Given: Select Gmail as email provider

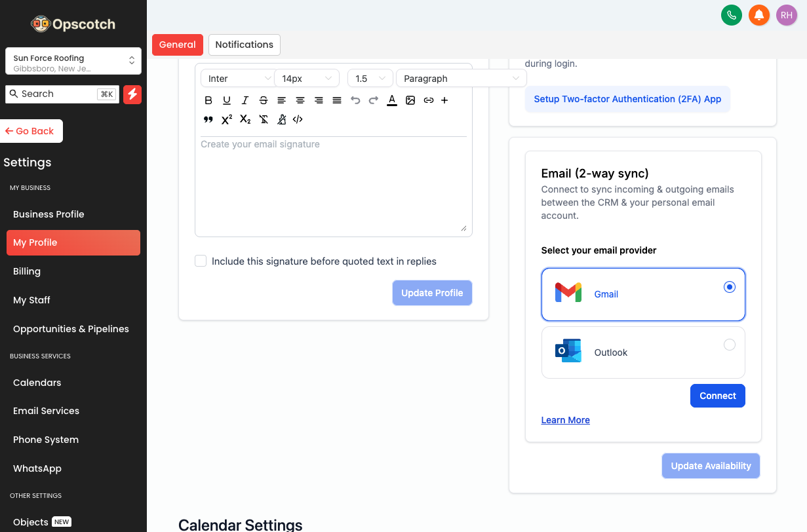Looking at the screenshot, I should (729, 287).
